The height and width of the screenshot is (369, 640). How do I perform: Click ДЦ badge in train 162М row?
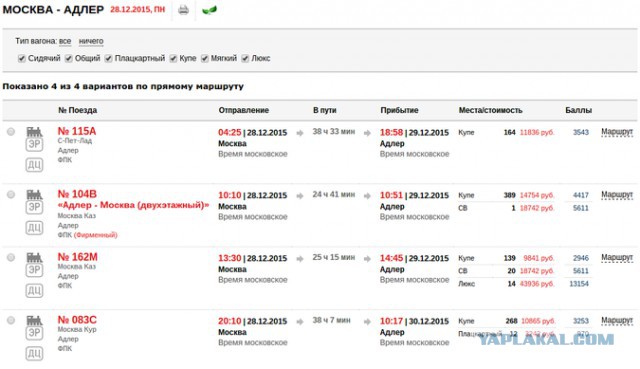34,290
